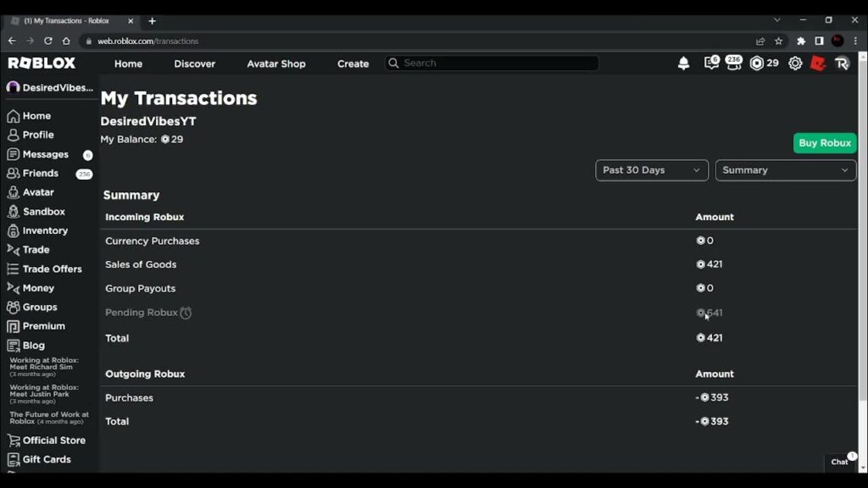Click the Pending Robux label

pos(142,313)
